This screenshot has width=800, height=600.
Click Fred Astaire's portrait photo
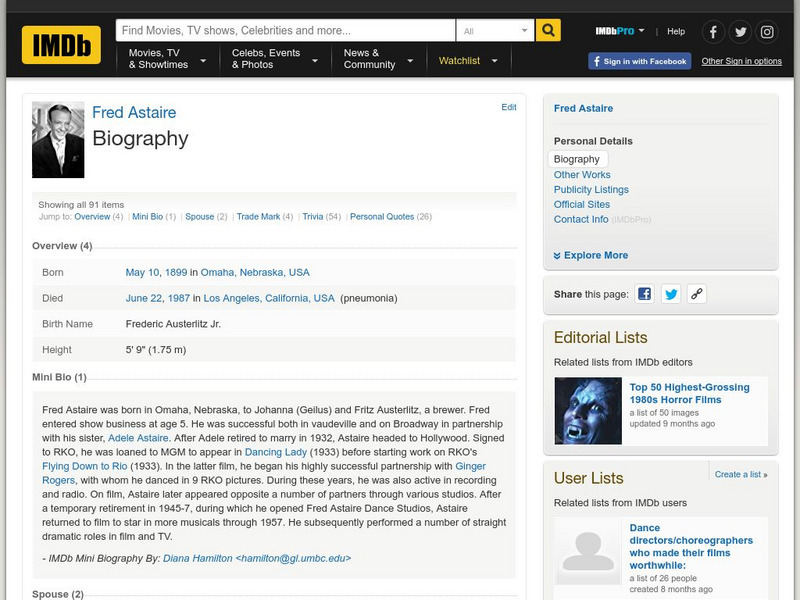pyautogui.click(x=58, y=140)
